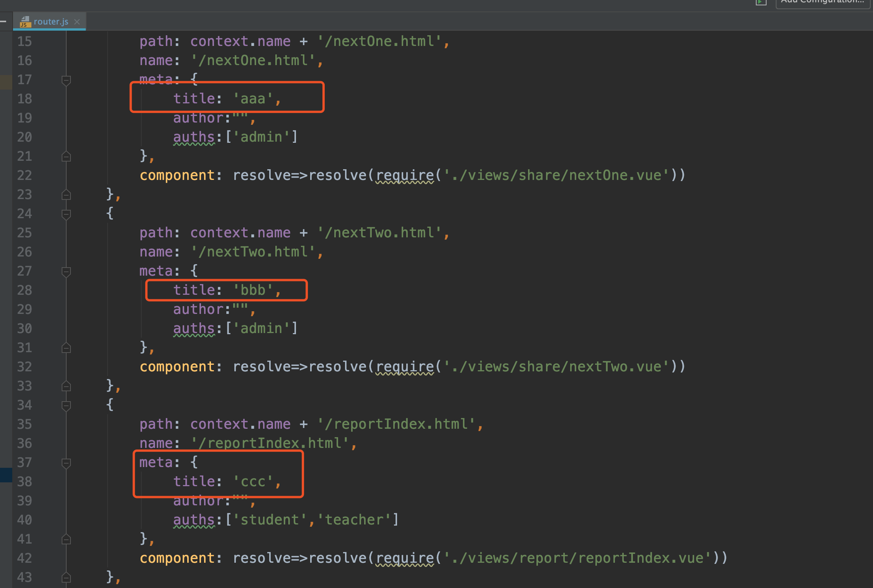Click the fold end marker at line 43

[x=66, y=577]
